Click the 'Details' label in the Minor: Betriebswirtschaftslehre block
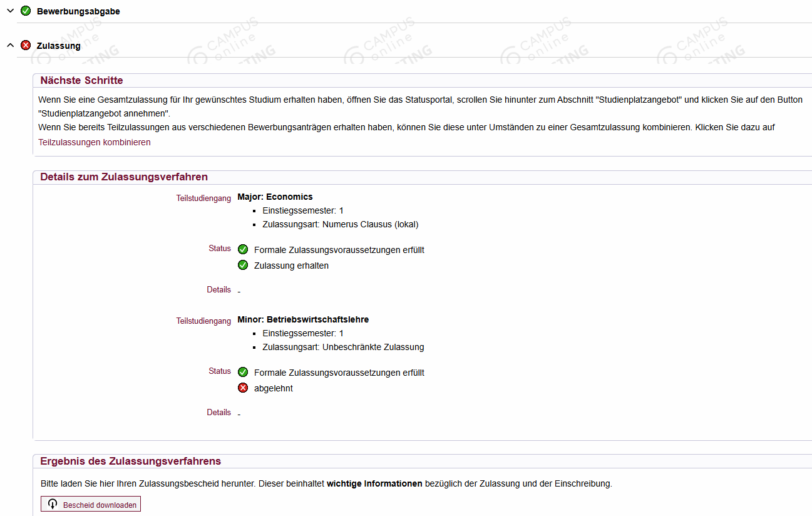 219,413
